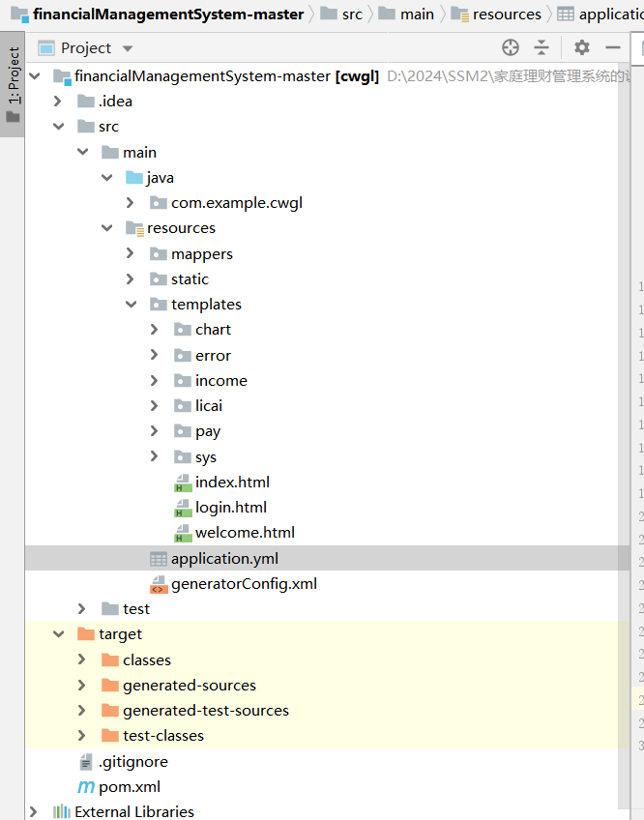Open Project panel settings gear
The height and width of the screenshot is (820, 644).
581,47
